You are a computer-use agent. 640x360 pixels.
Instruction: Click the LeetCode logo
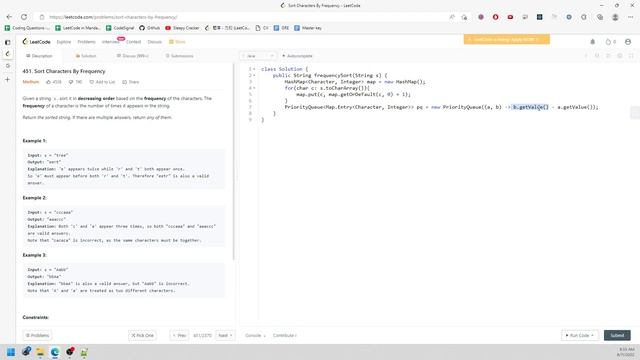coord(37,42)
